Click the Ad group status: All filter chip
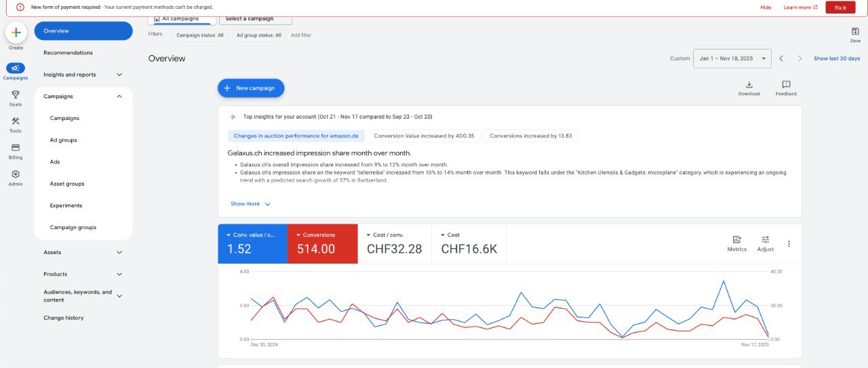This screenshot has height=368, width=868. coord(258,35)
